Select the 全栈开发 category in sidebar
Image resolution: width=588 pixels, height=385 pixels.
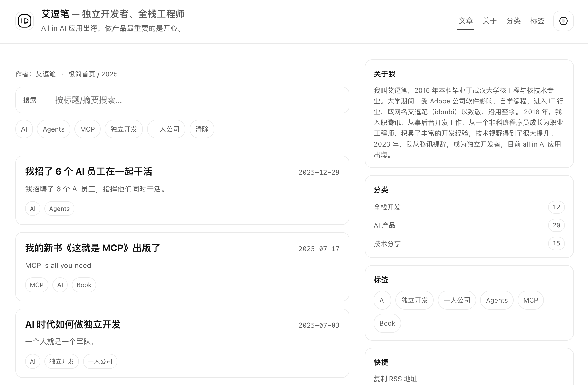coord(387,207)
